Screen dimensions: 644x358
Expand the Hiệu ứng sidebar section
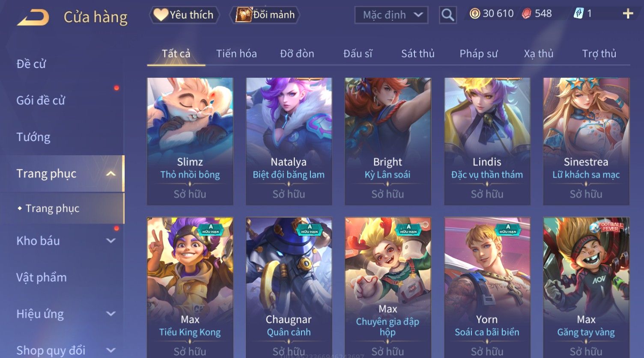(111, 314)
